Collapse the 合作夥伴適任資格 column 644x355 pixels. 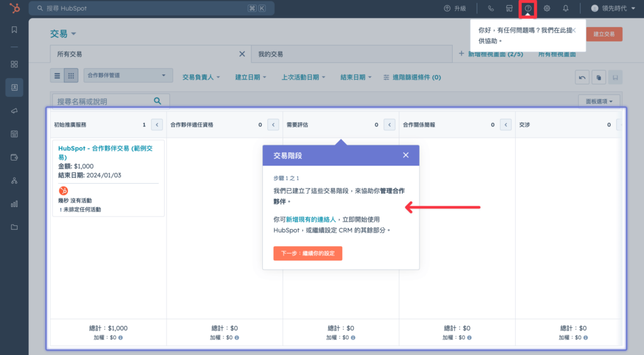pos(273,125)
